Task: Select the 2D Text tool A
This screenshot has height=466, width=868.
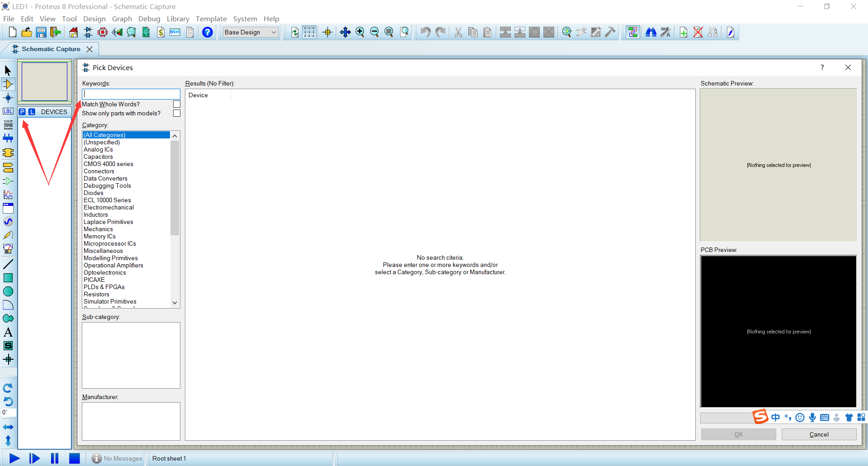Action: [8, 332]
